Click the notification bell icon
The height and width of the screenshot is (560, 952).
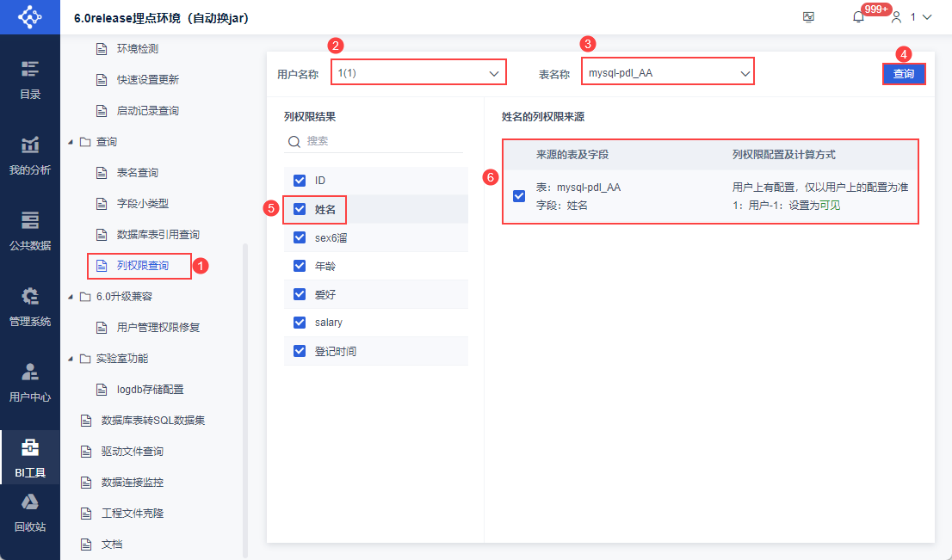pos(858,17)
